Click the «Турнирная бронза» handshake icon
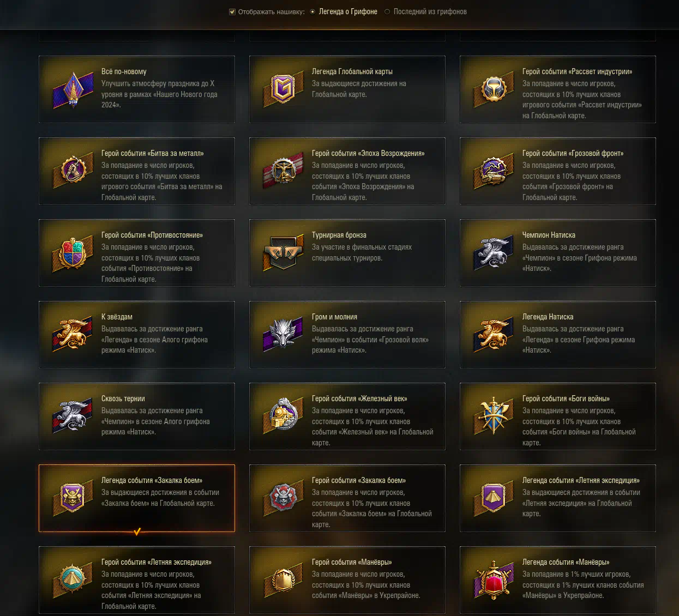Viewport: 679px width, 616px height. [283, 252]
